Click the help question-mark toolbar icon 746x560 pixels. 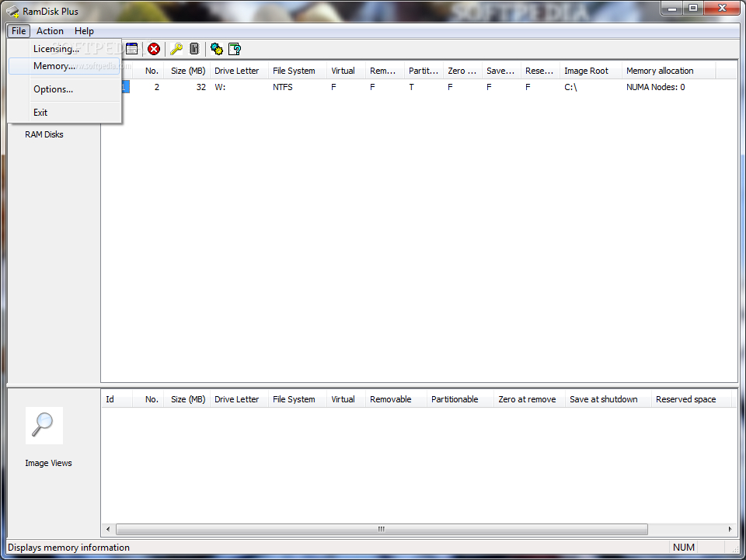coord(235,48)
